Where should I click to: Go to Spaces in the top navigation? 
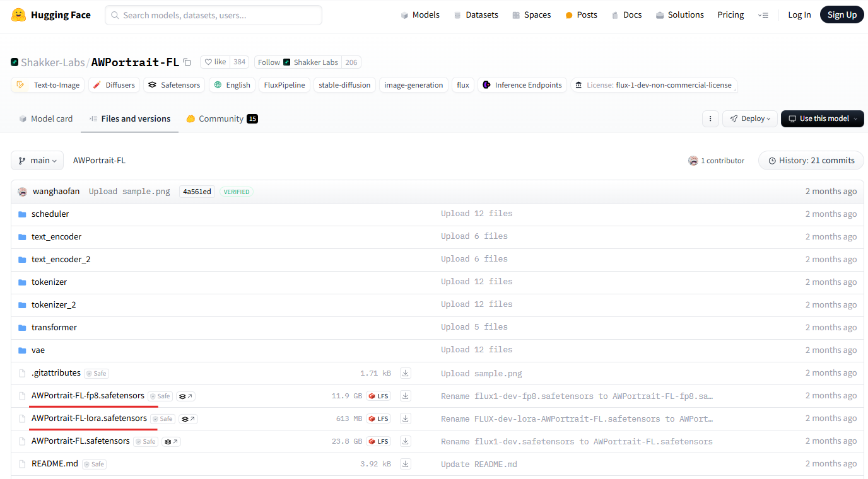(532, 14)
